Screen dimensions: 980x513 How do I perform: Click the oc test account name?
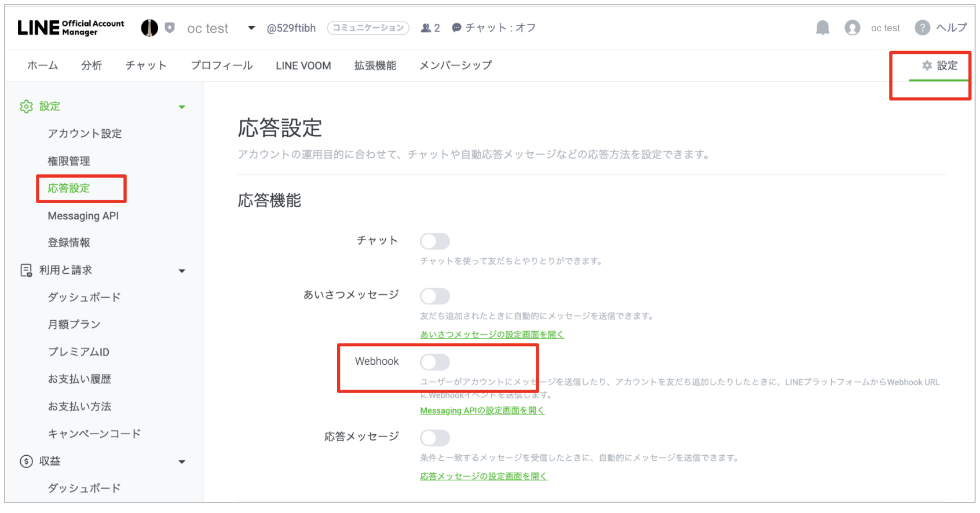click(208, 28)
